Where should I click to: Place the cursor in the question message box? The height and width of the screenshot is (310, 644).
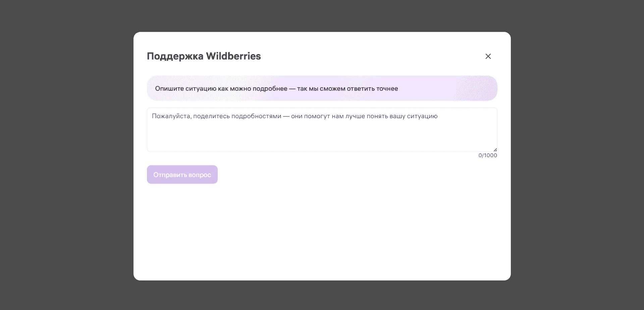(322, 134)
